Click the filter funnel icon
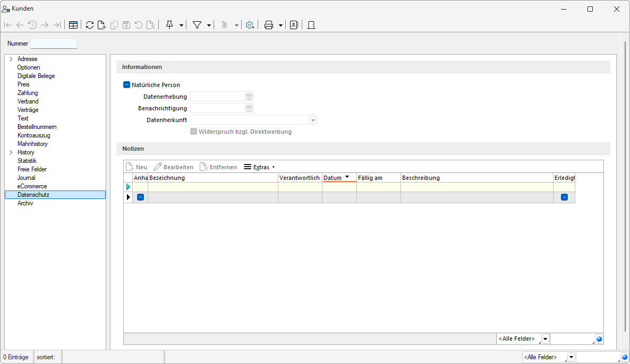This screenshot has height=364, width=630. coord(197,25)
